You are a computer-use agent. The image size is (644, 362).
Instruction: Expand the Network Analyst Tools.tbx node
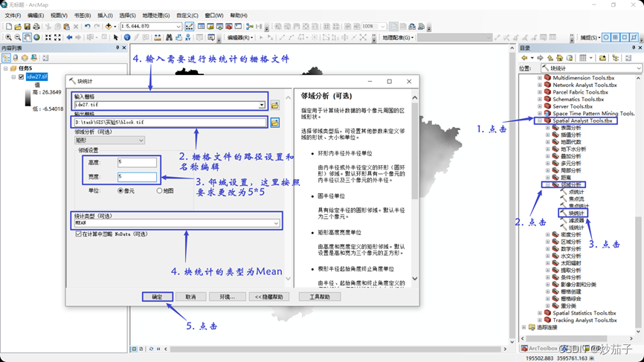[540, 85]
